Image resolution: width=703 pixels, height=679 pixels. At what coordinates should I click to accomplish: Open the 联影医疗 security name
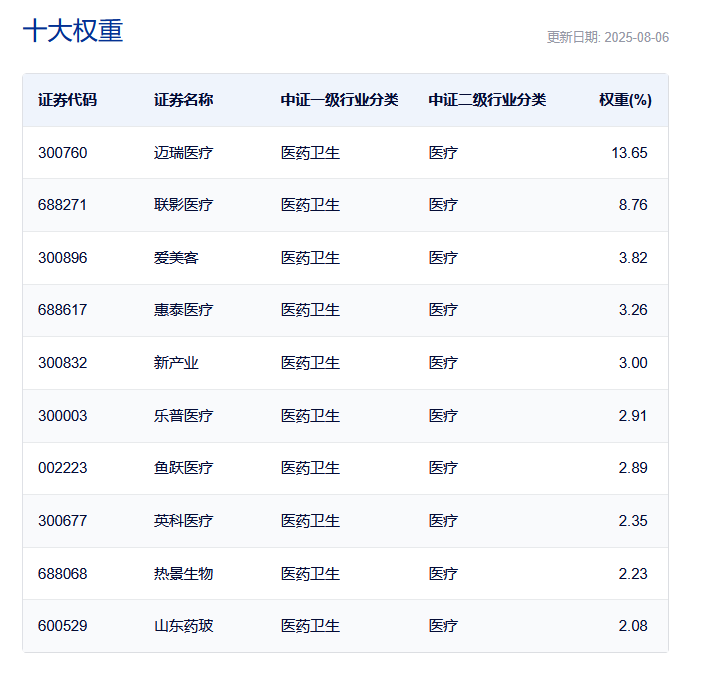click(183, 205)
